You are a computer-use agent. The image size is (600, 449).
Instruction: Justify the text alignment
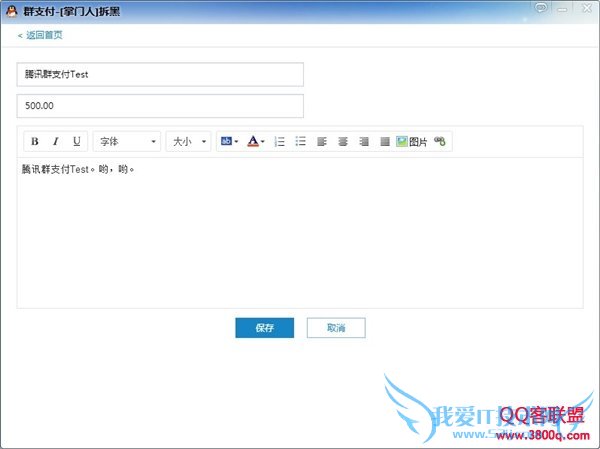[x=385, y=142]
